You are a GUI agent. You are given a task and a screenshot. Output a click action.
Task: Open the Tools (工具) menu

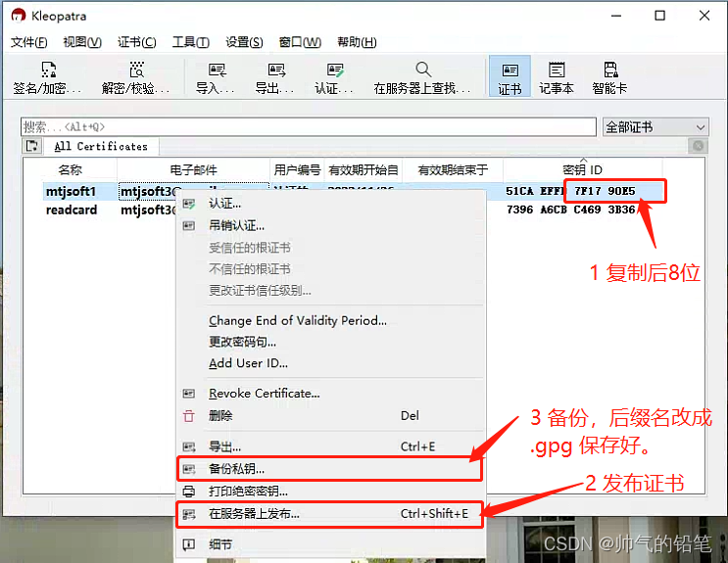click(x=190, y=42)
